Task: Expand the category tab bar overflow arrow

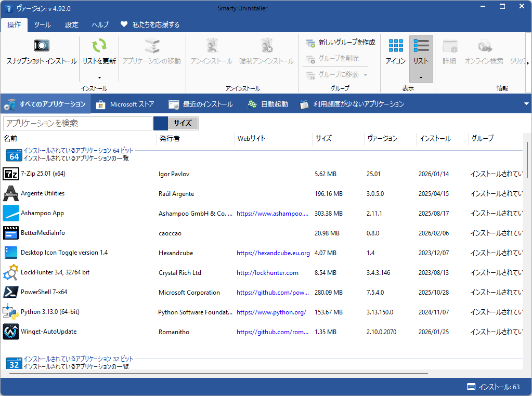Action: [526, 104]
